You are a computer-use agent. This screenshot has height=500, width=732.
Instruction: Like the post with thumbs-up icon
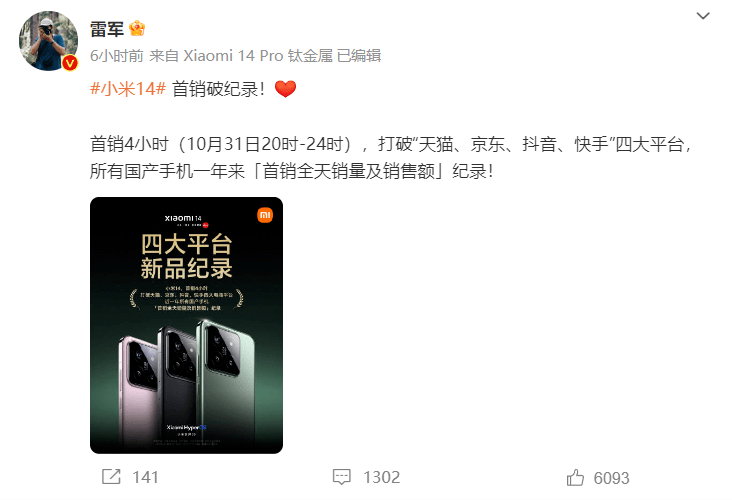tap(575, 478)
